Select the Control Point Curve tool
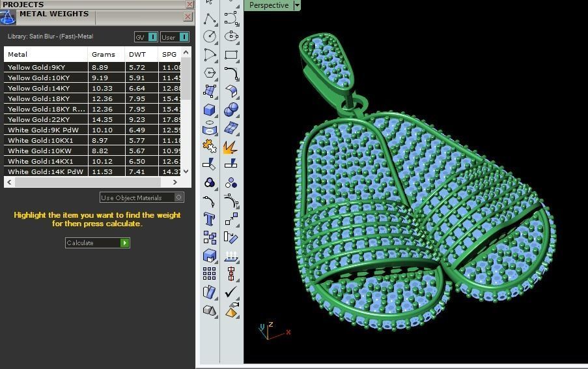This screenshot has width=588, height=369. tap(231, 18)
